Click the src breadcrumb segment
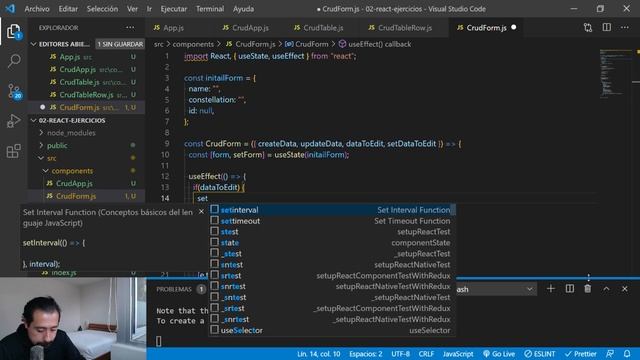Screen dimensions: 640x360 click(158, 44)
